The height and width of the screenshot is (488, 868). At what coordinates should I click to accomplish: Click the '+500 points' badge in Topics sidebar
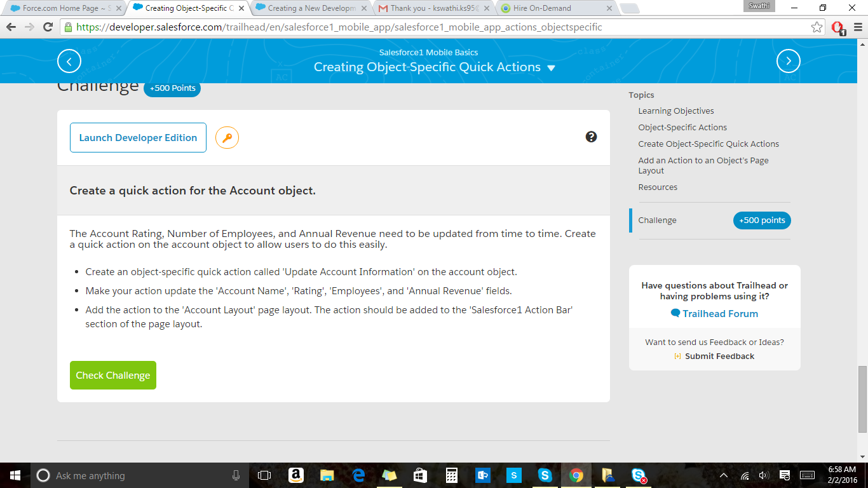pos(762,220)
